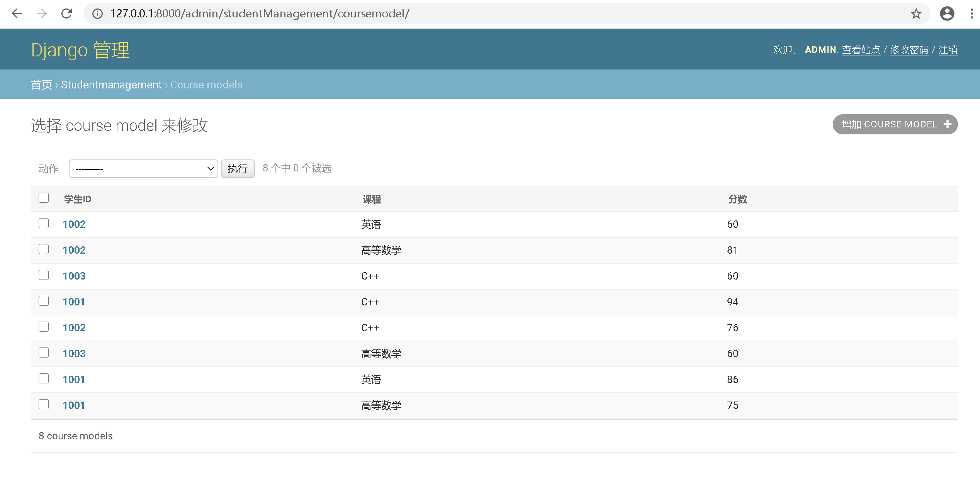Click the browser back arrow
980x483 pixels.
[17, 14]
